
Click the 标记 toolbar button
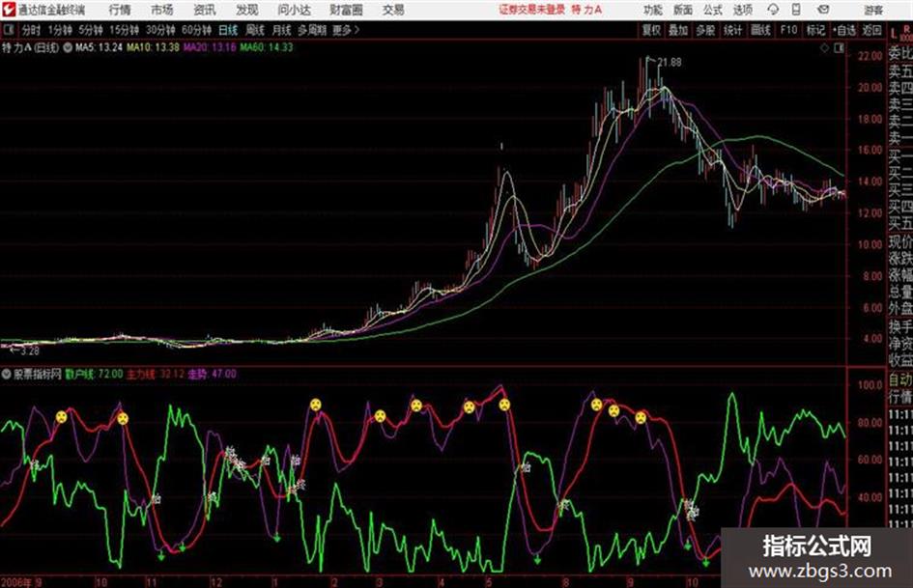[815, 30]
